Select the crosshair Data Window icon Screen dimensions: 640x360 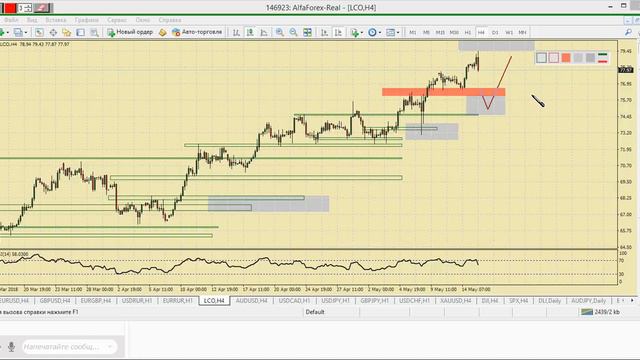[53, 32]
